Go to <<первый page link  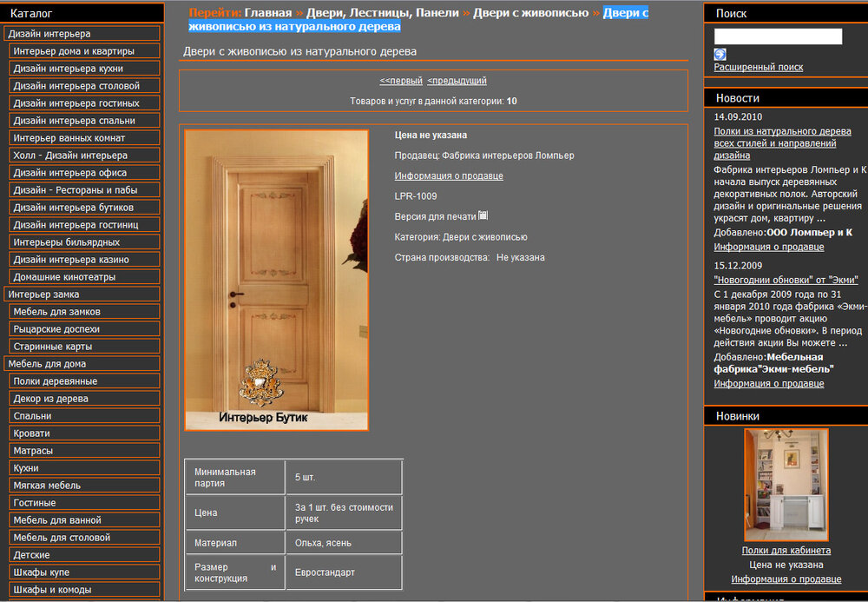pyautogui.click(x=401, y=80)
